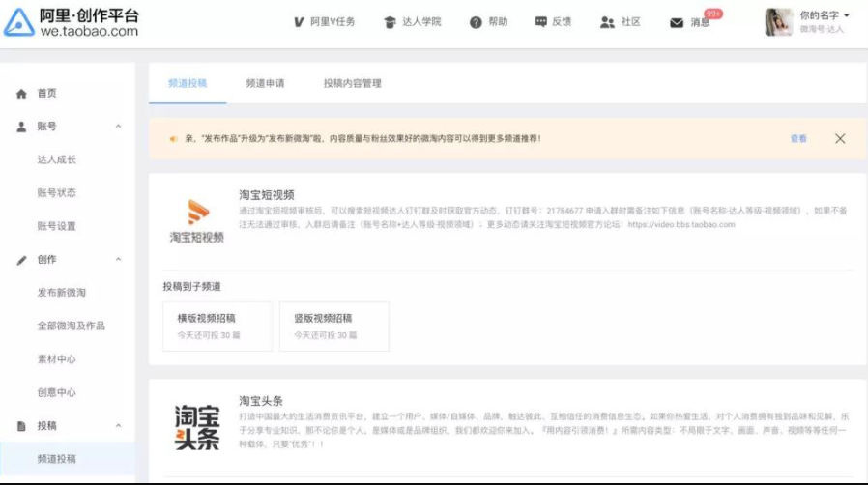
Task: Open 达人成长 in the sidebar
Action: [56, 159]
